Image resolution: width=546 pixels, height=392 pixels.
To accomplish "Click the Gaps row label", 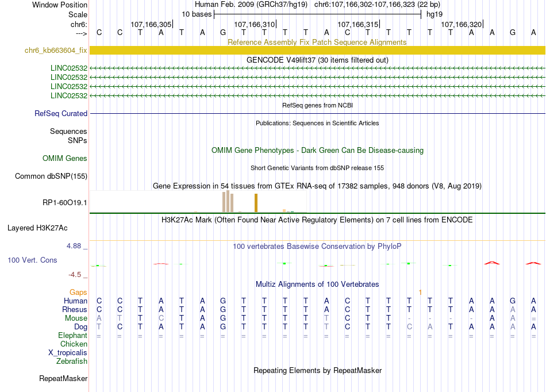I will pos(78,293).
